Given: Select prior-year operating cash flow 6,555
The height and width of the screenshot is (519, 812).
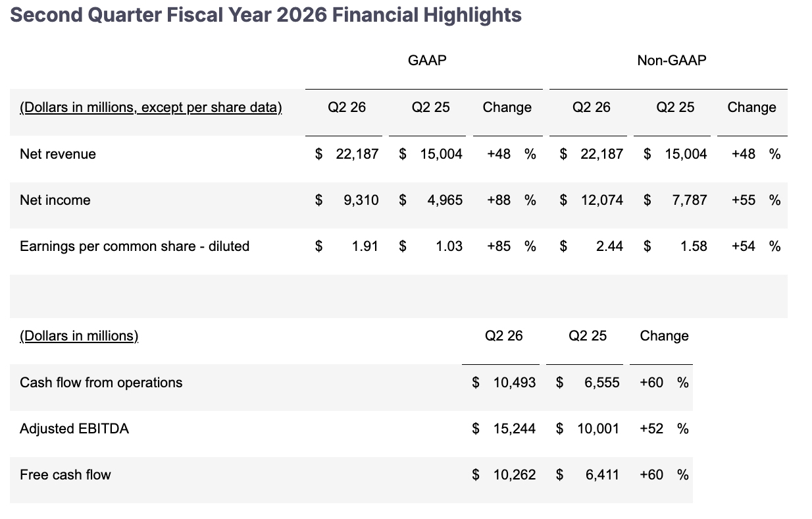Looking at the screenshot, I should click(602, 383).
